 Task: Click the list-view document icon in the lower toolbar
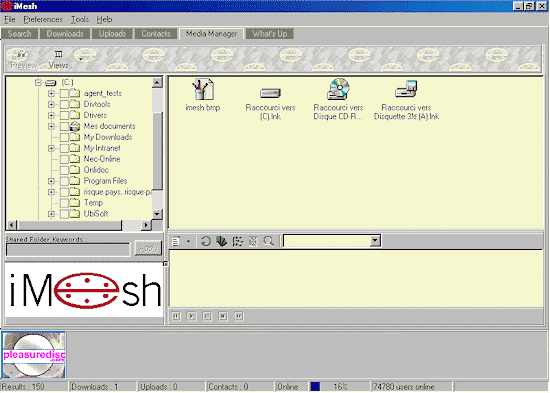point(176,241)
